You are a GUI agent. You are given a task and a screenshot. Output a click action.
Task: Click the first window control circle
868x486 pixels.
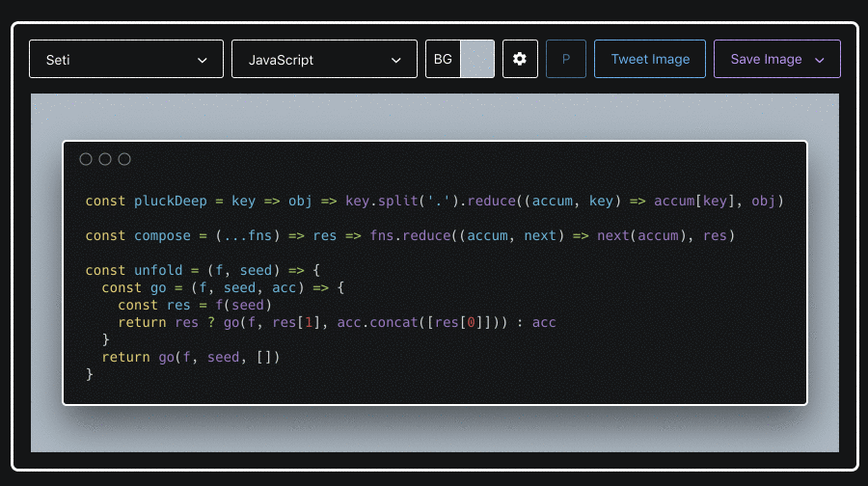pyautogui.click(x=85, y=159)
